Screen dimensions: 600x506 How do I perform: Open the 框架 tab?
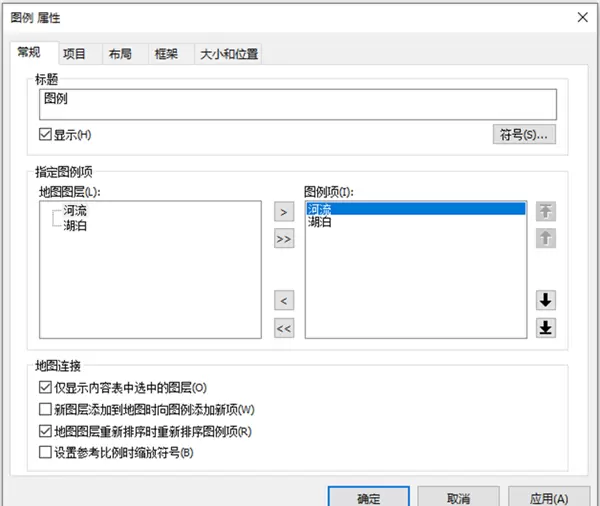click(x=165, y=54)
